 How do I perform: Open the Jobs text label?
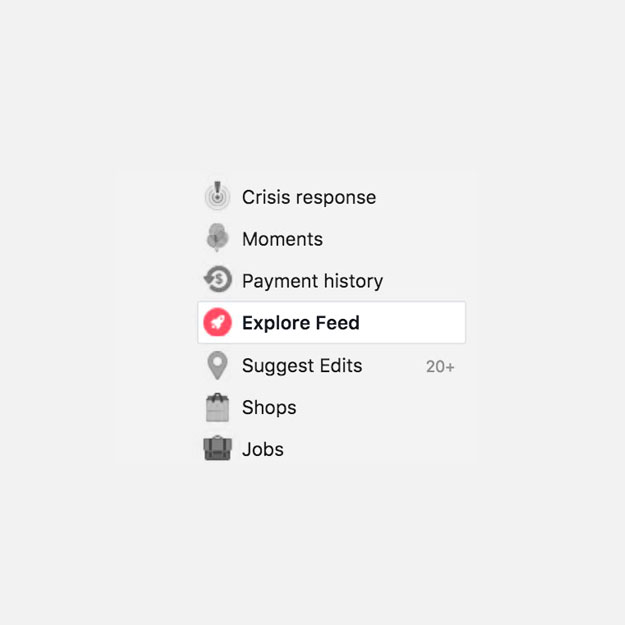pyautogui.click(x=263, y=449)
